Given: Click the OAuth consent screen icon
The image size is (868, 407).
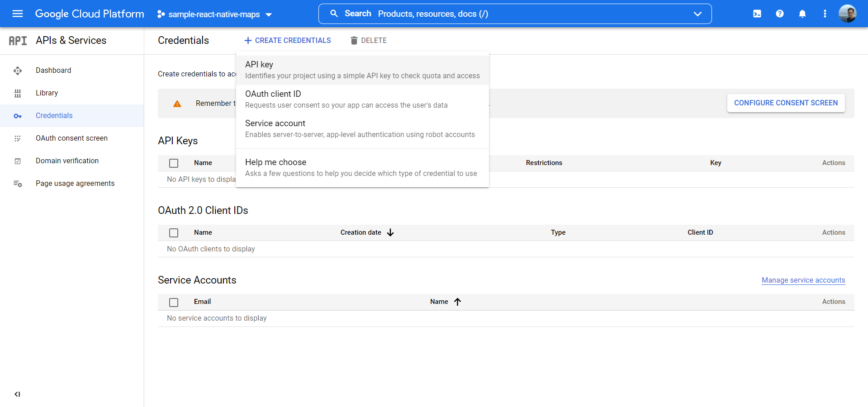Looking at the screenshot, I should [18, 138].
